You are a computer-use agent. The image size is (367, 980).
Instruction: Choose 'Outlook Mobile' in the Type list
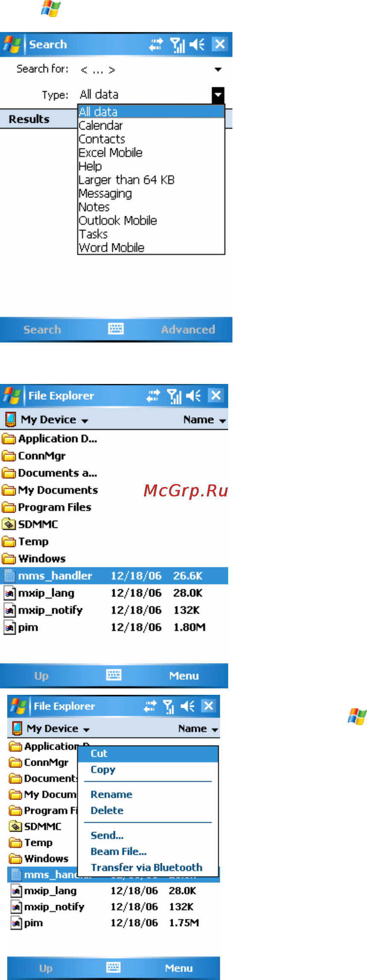151,221
